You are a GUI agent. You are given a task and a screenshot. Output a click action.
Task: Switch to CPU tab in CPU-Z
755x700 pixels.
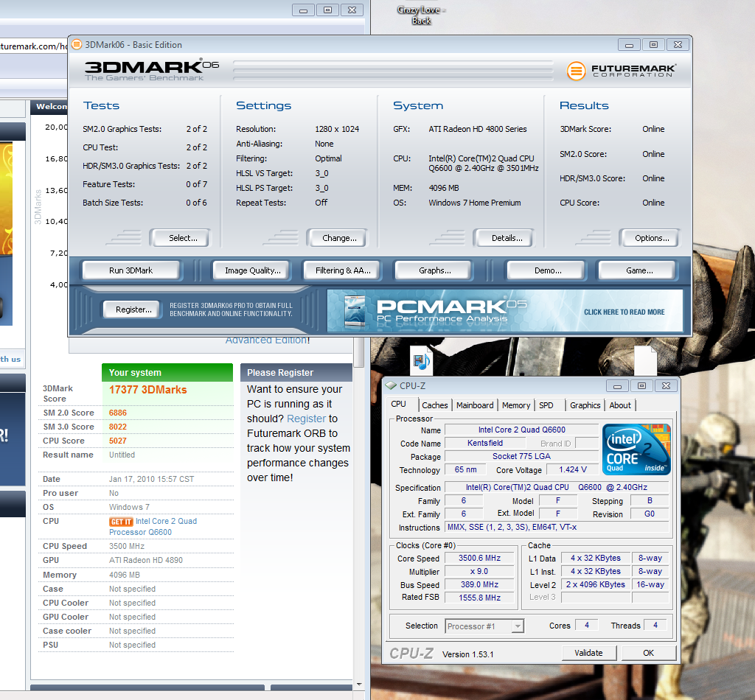398,404
